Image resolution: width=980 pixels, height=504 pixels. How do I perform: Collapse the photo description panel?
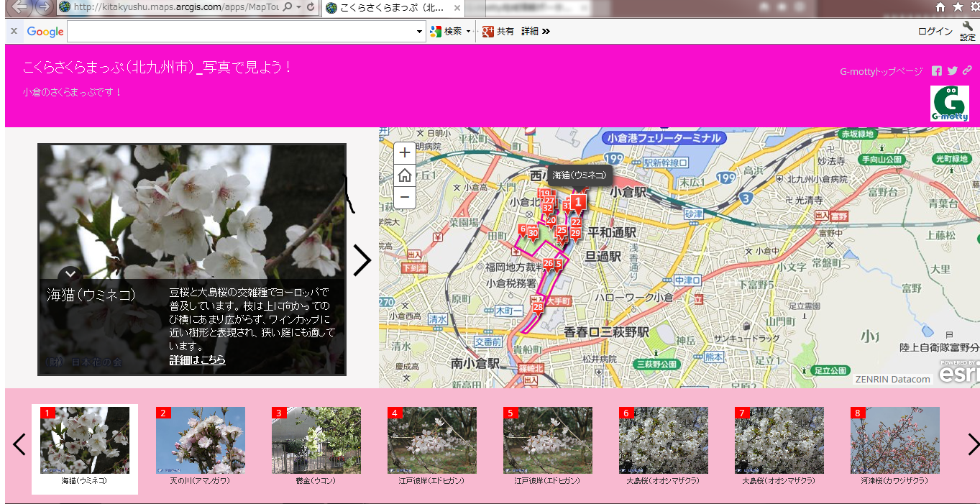[x=70, y=274]
